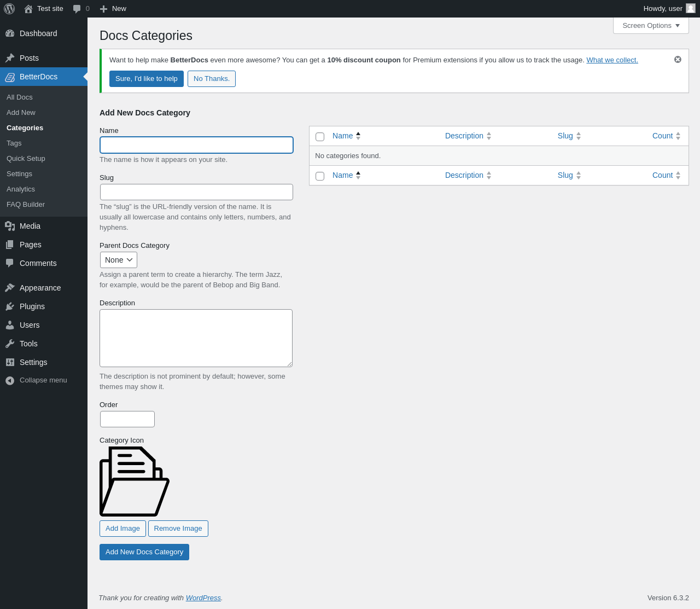Click the Test site name in admin bar

[x=50, y=9]
